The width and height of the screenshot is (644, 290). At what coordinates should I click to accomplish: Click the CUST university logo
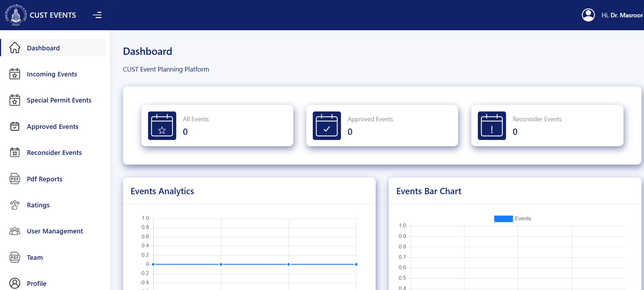click(16, 15)
